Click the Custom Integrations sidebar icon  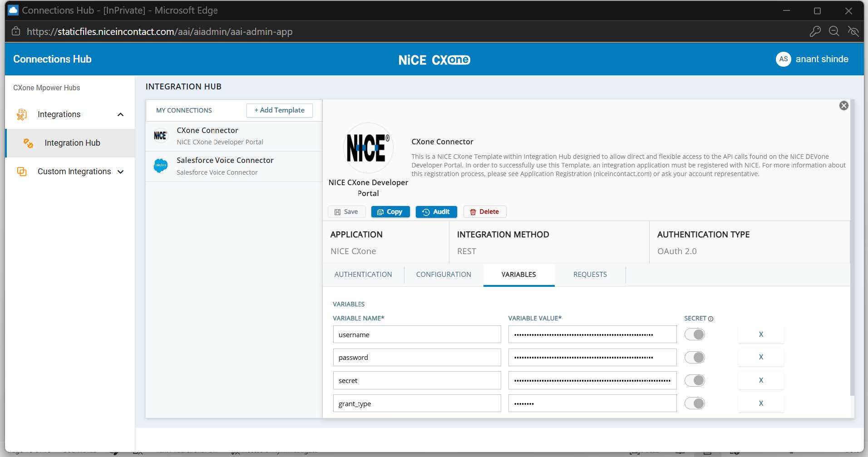[x=22, y=172]
